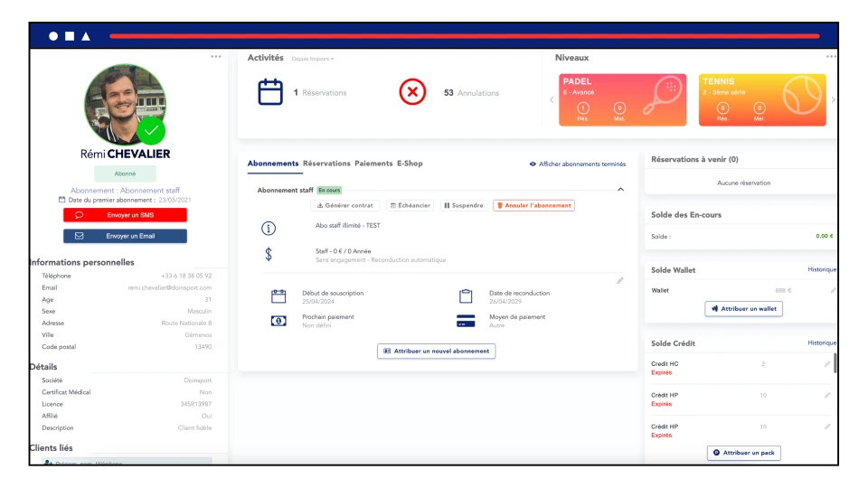Screen dimensions: 868x488
Task: Click the date icon by Date du premier abonnement
Action: point(62,200)
